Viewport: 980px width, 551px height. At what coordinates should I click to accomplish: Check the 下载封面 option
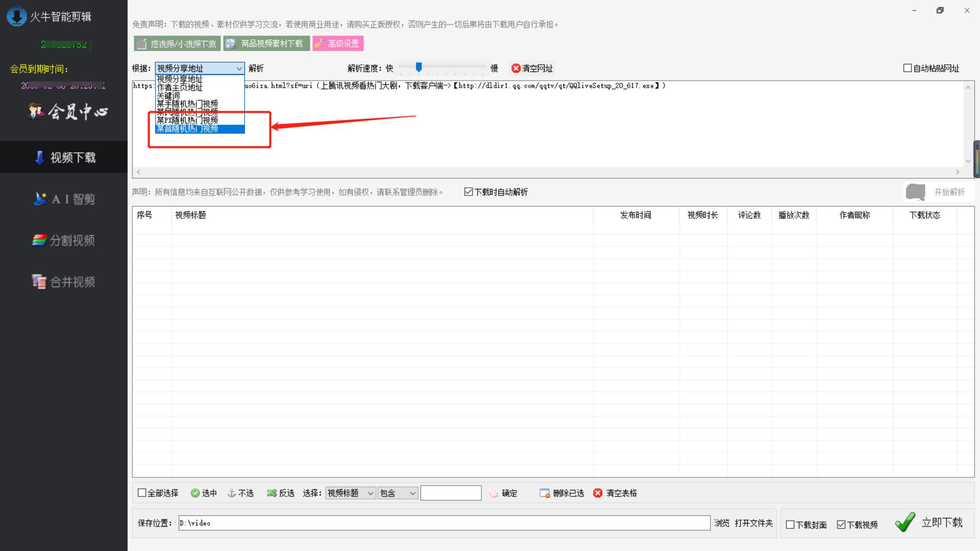(x=790, y=525)
